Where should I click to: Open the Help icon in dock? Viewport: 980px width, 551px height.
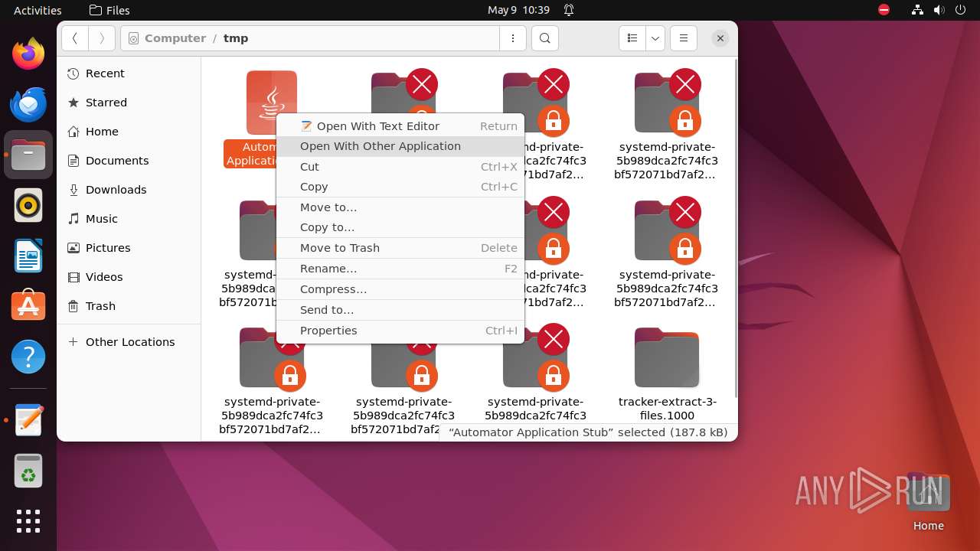[28, 357]
